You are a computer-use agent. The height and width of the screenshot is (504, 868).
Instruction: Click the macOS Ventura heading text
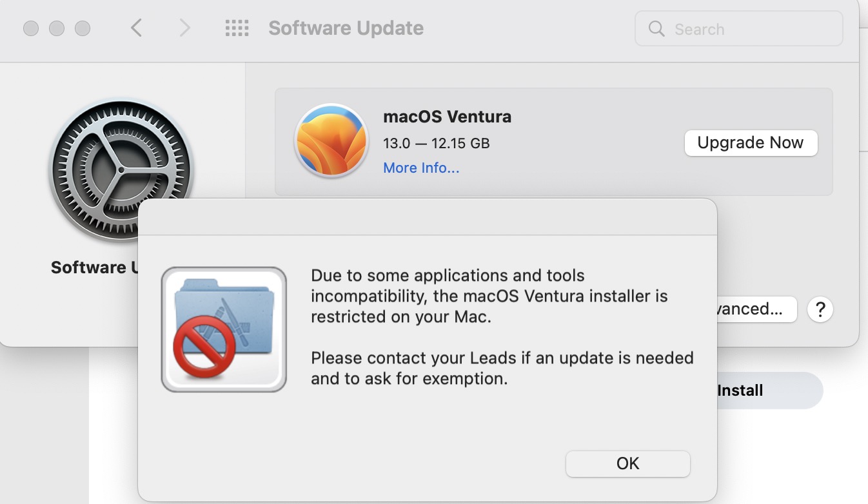[447, 117]
